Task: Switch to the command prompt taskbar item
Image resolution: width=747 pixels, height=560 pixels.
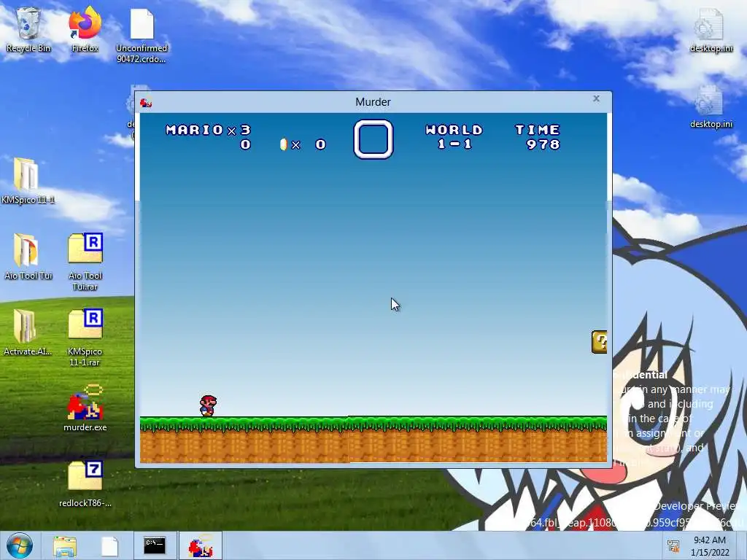Action: click(155, 545)
